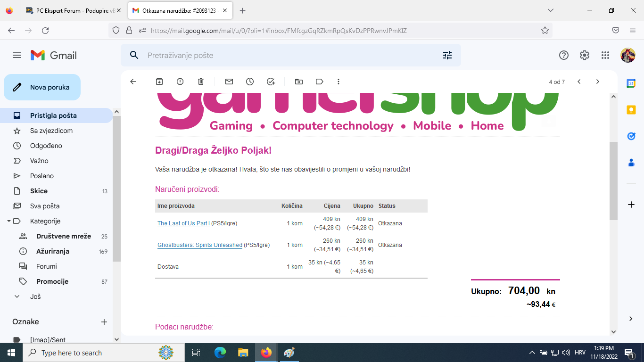Open Gmail support help icon

[x=564, y=55]
